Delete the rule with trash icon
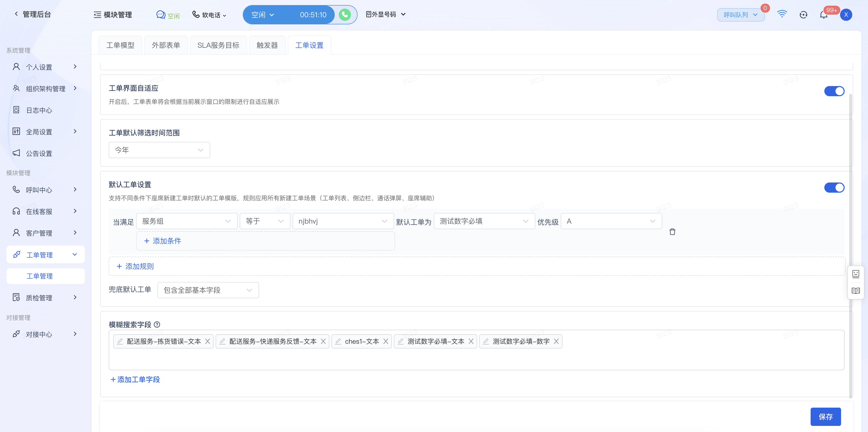 click(672, 232)
